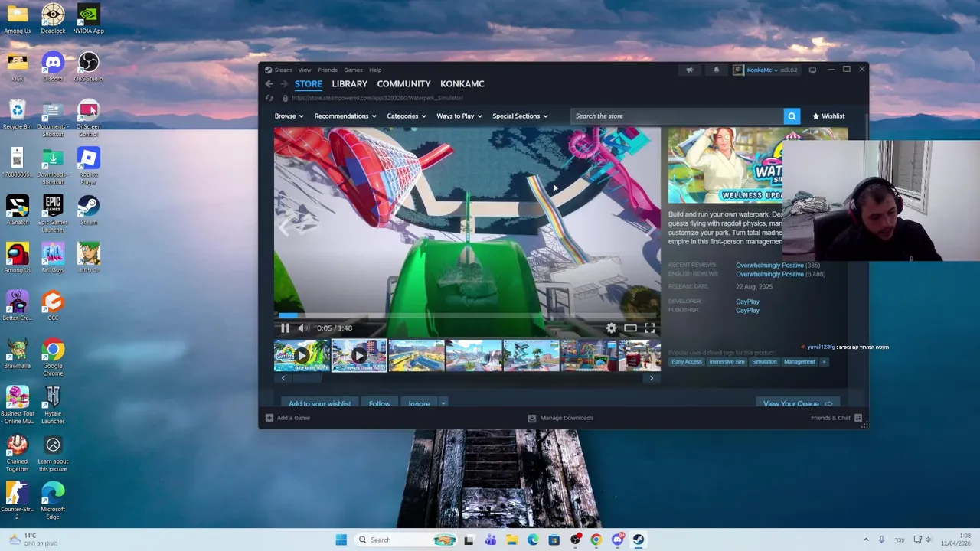The height and width of the screenshot is (551, 980).
Task: Click the Ignore button
Action: 419,403
